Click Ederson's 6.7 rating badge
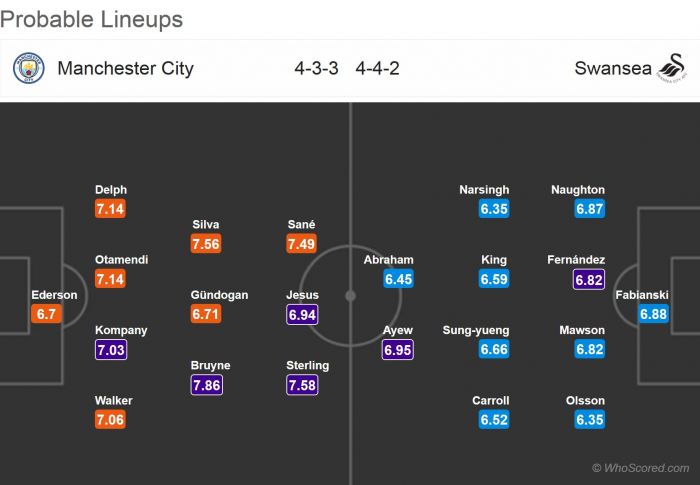 point(46,314)
